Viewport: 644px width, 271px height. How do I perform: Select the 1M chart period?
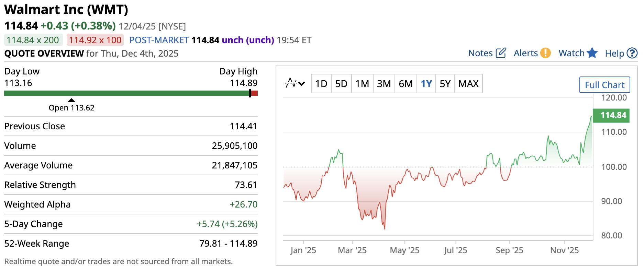[x=362, y=84]
